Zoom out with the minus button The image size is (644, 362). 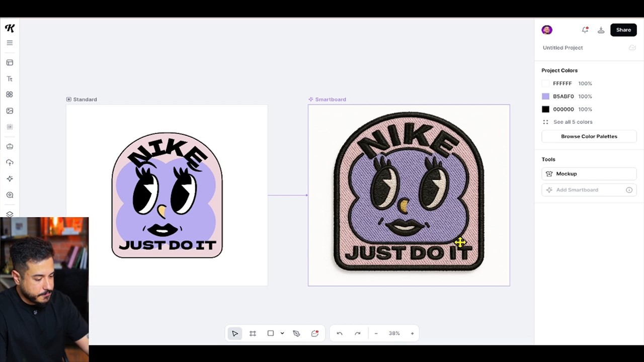(376, 333)
